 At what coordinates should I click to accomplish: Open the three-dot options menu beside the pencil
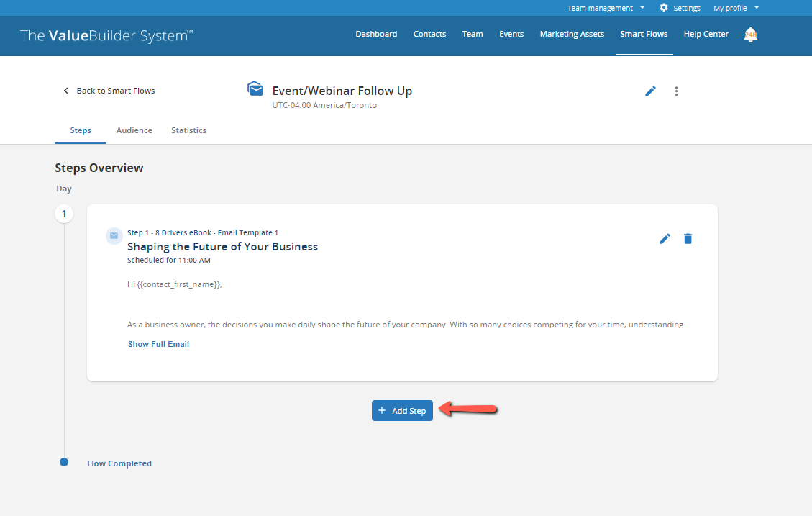(x=676, y=91)
